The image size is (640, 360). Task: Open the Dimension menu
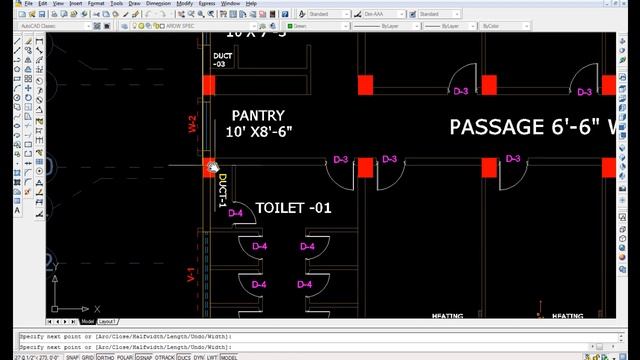pyautogui.click(x=158, y=3)
